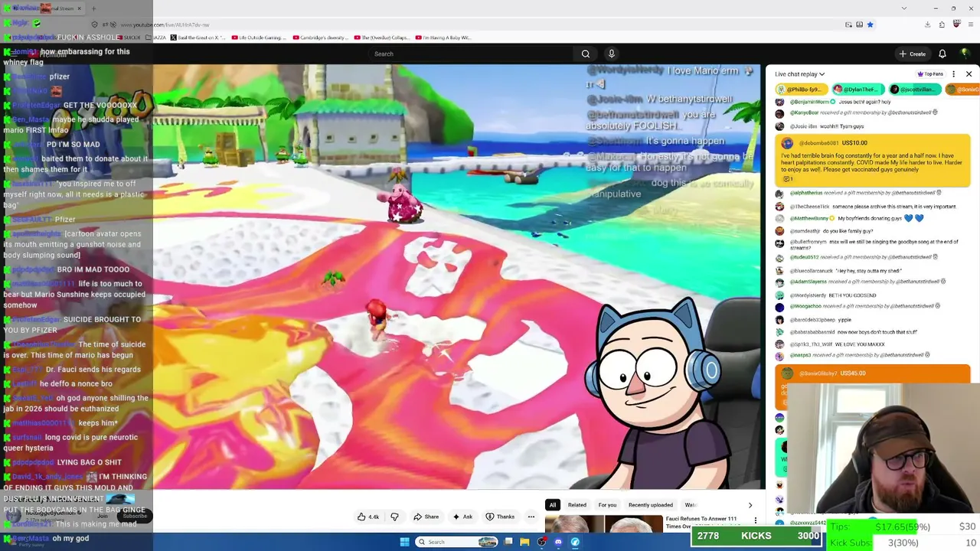The image size is (980, 551).
Task: Open the Top Fans button in chat
Action: click(x=930, y=74)
